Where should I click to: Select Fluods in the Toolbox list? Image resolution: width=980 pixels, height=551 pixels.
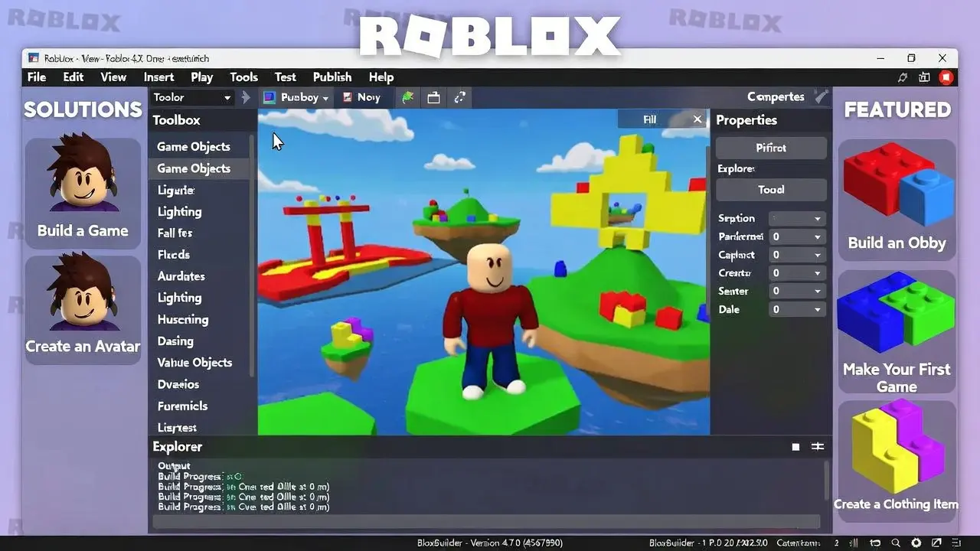pyautogui.click(x=173, y=254)
